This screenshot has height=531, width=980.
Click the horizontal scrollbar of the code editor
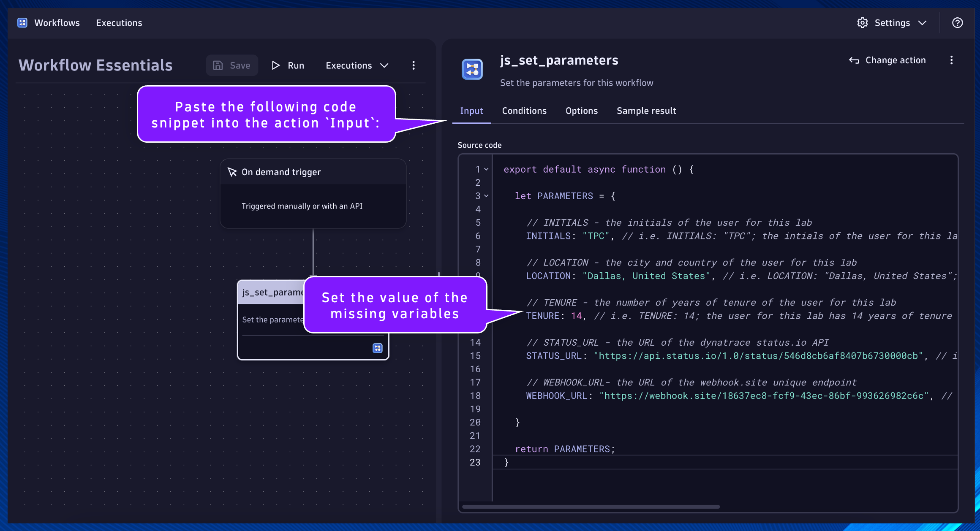point(591,507)
